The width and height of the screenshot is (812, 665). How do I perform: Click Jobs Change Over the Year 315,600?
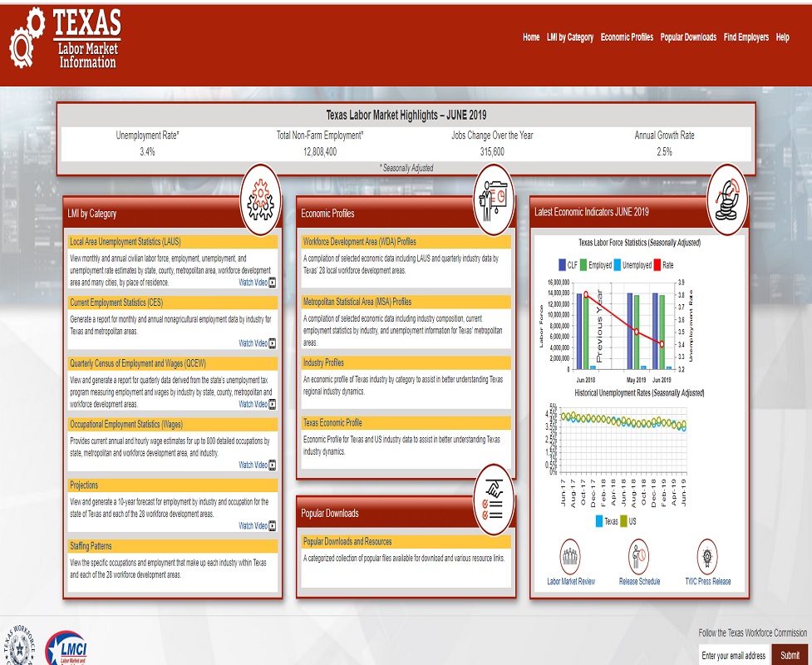click(492, 152)
